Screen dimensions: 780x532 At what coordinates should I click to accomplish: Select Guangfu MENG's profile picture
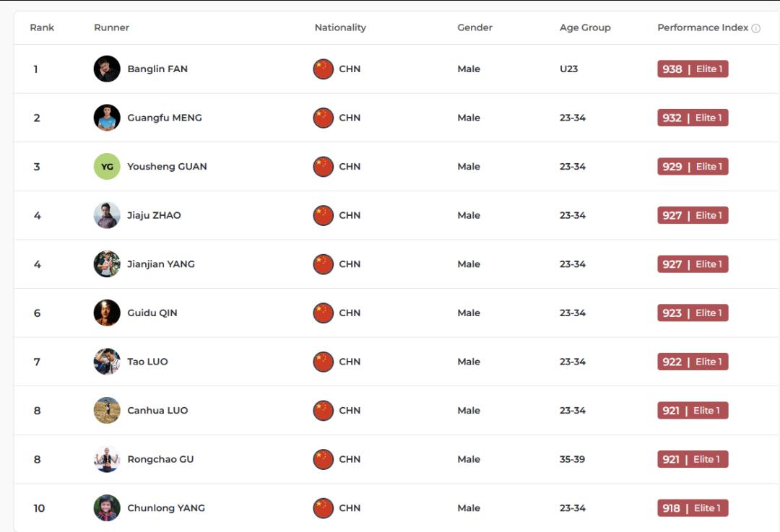coord(107,118)
